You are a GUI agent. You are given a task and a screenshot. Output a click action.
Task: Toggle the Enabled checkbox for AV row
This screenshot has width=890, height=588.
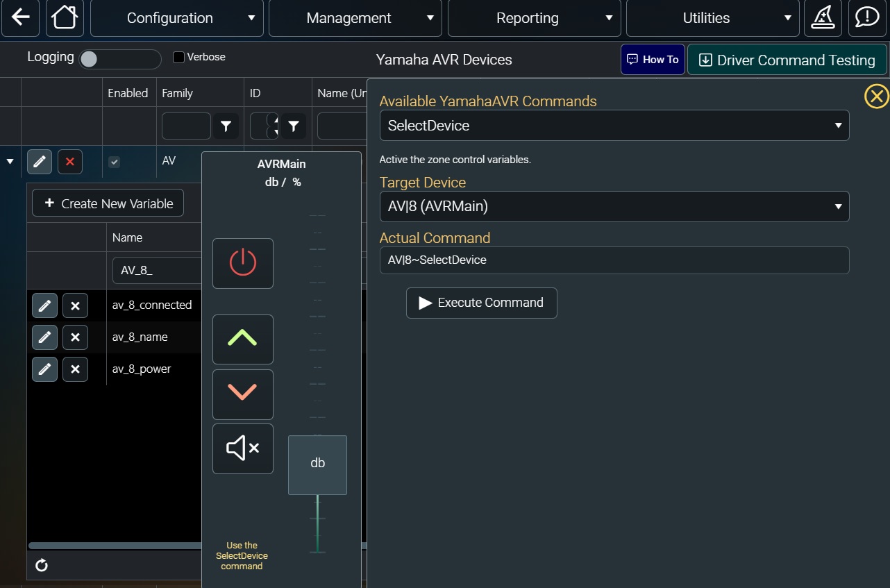coord(115,162)
